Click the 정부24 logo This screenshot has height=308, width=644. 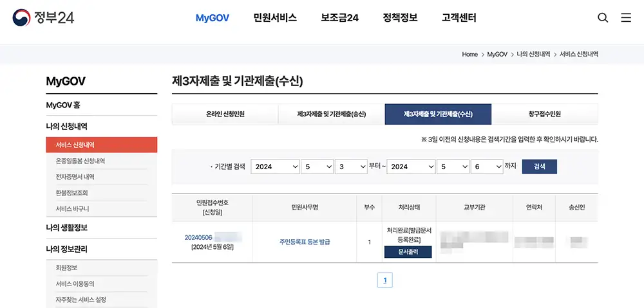(x=44, y=17)
